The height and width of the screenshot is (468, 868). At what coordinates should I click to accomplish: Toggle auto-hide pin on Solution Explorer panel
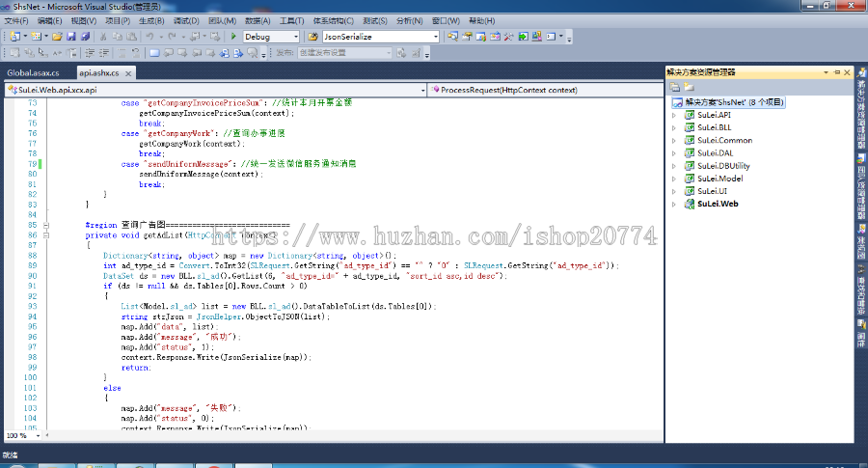[x=836, y=72]
